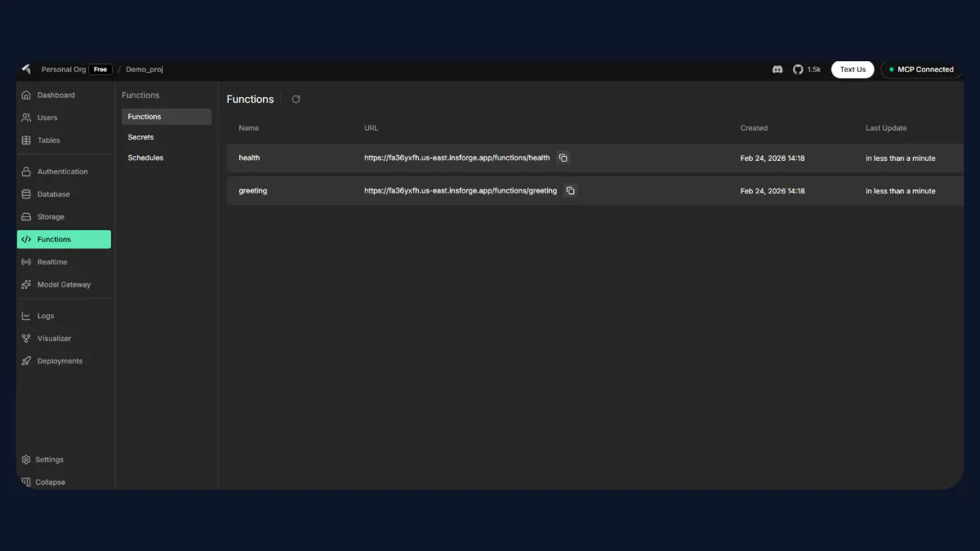Viewport: 980px width, 551px height.
Task: Open the Dashboard from the sidebar icon
Action: [26, 95]
